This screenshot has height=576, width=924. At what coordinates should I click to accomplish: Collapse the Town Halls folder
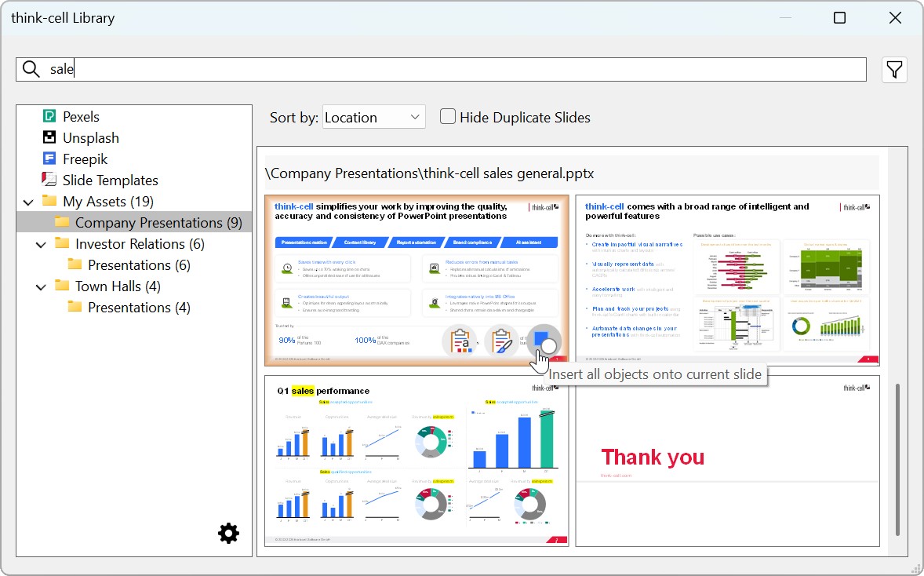(x=42, y=287)
